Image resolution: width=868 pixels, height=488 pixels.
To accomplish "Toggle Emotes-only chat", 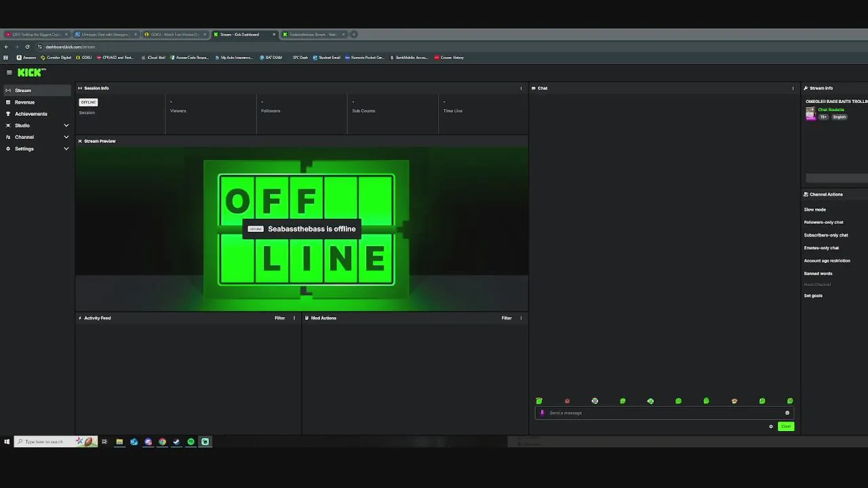I will click(821, 248).
